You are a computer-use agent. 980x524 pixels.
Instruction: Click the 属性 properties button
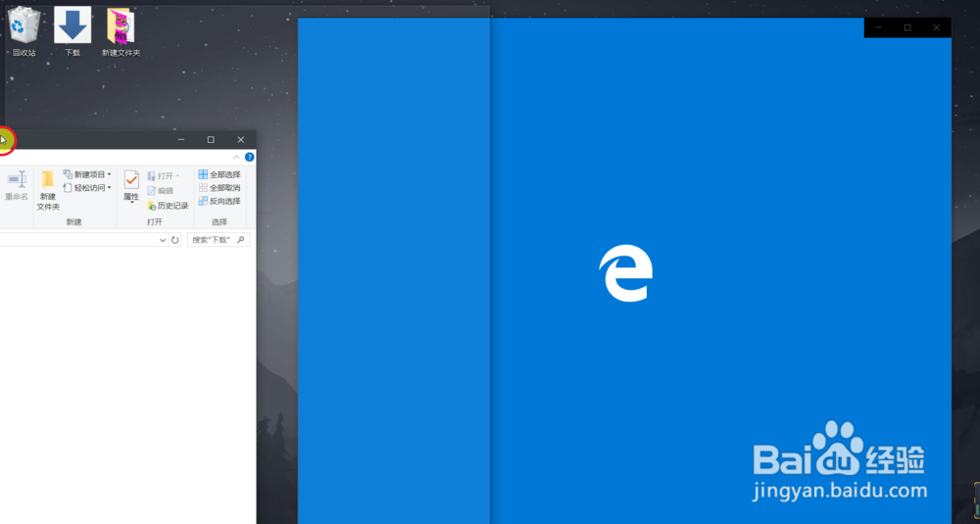(131, 186)
